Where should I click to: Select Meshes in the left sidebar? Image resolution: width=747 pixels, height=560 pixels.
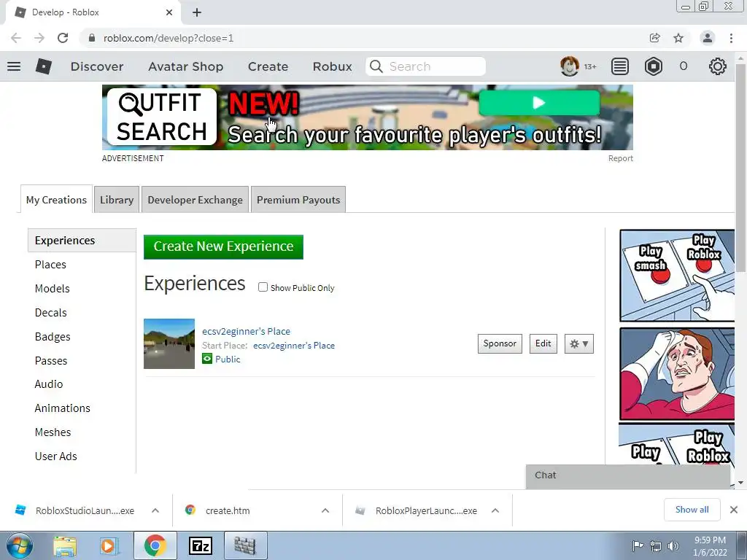click(x=53, y=432)
